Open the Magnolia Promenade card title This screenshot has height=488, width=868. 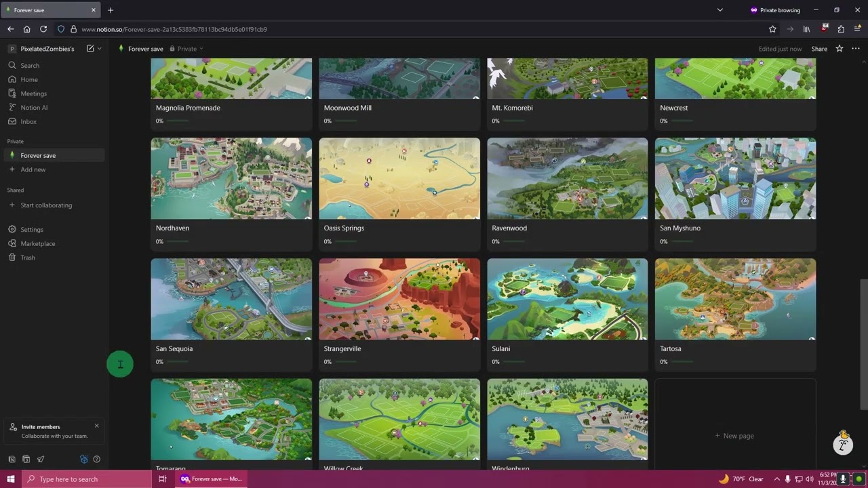coord(188,108)
